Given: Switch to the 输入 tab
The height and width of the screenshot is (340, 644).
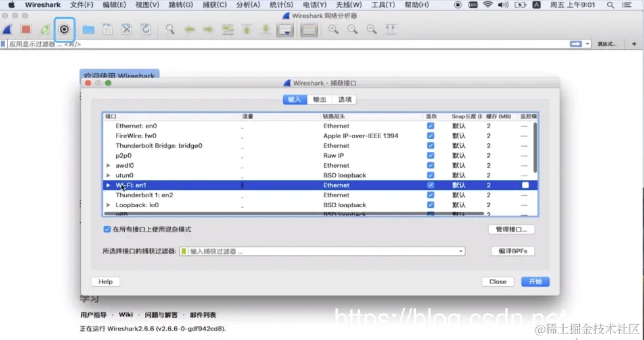Looking at the screenshot, I should (294, 99).
